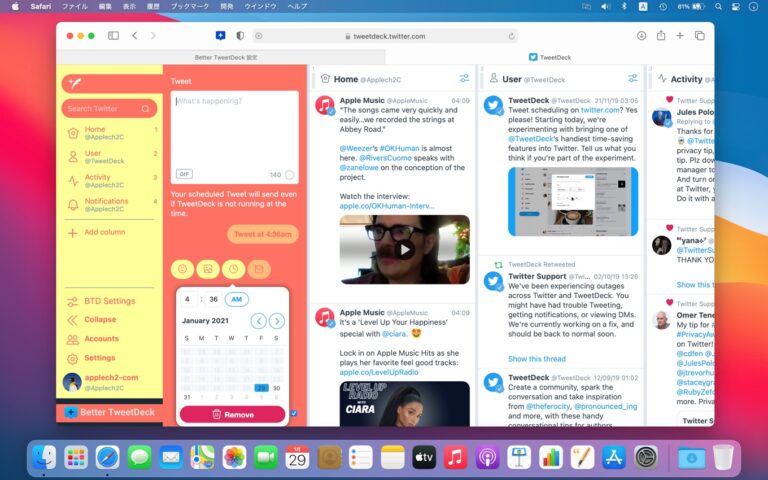Image resolution: width=768 pixels, height=480 pixels.
Task: Click Remove scheduled time button
Action: [x=233, y=414]
